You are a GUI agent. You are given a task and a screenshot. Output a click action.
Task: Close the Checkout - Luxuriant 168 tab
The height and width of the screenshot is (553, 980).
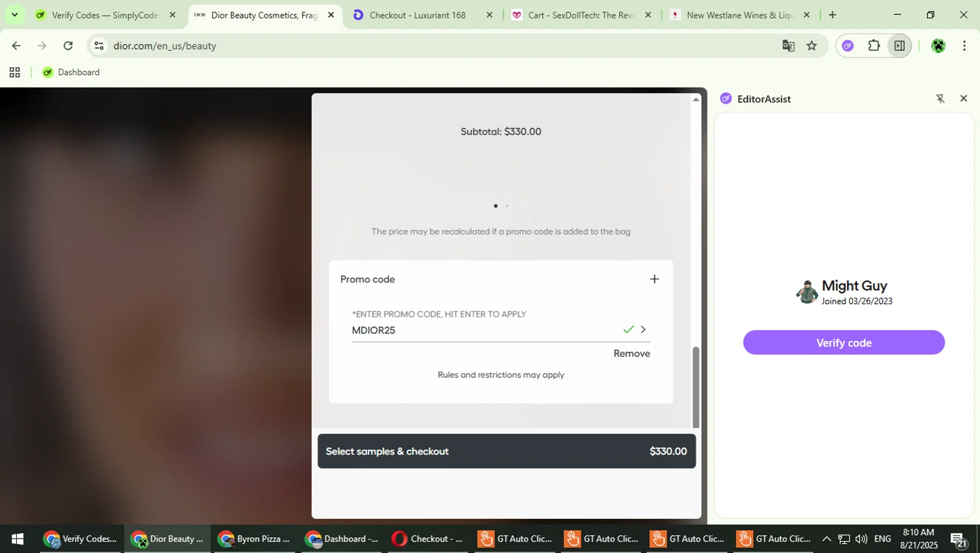pos(489,15)
